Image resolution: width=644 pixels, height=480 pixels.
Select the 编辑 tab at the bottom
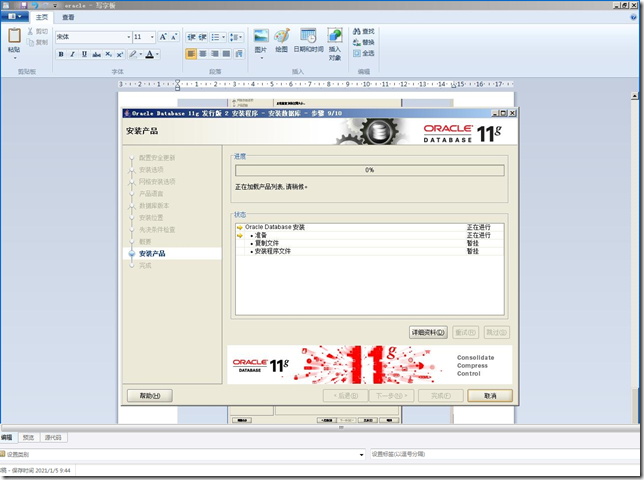click(x=7, y=437)
